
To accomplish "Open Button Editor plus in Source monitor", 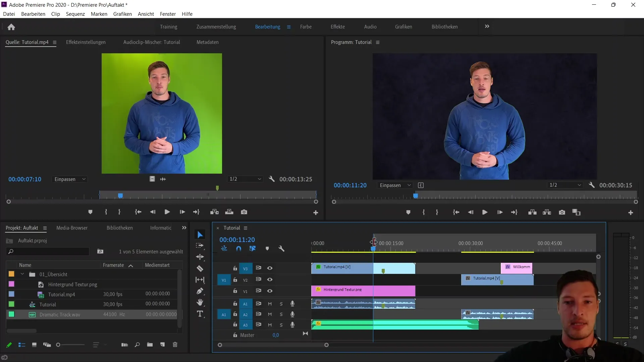I will pos(316,213).
